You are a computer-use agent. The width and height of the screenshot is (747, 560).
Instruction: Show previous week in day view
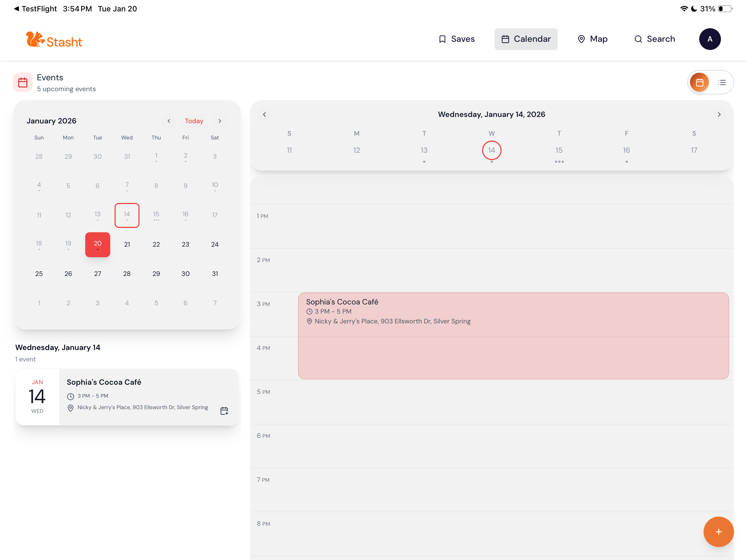(264, 114)
